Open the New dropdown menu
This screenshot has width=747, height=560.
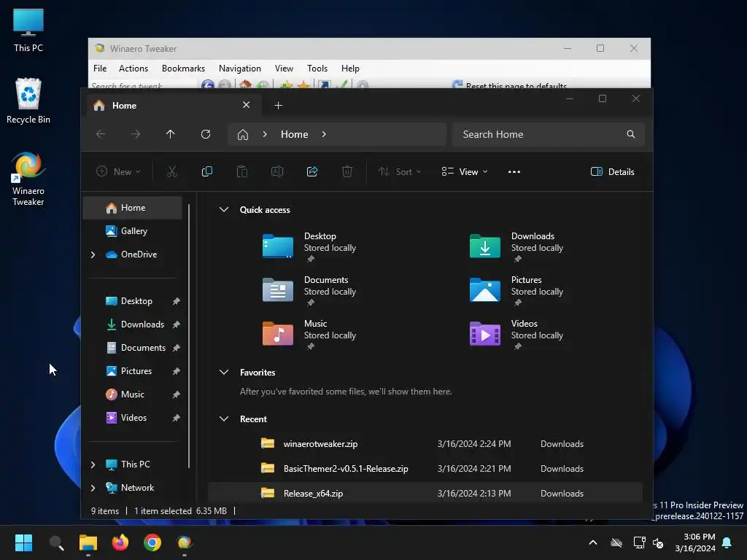tap(118, 172)
